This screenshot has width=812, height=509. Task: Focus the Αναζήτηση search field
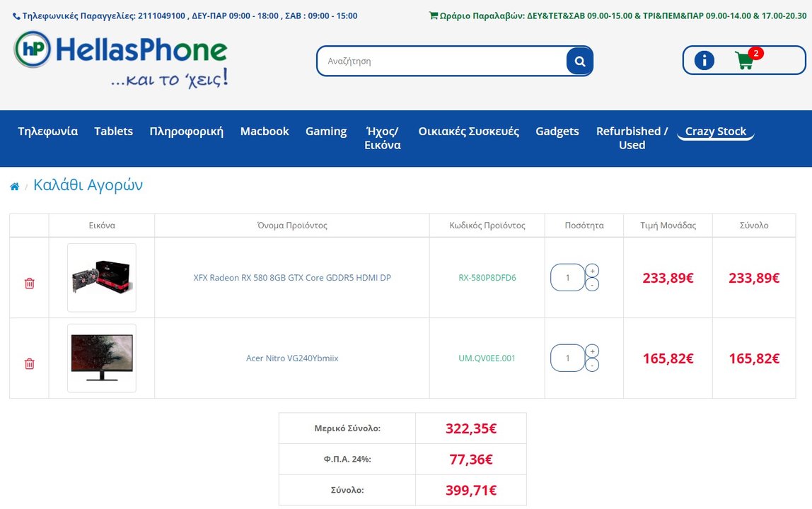442,61
